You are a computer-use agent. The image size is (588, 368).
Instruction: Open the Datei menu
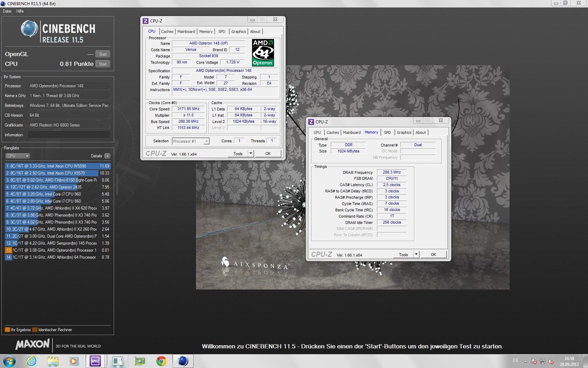click(x=7, y=11)
